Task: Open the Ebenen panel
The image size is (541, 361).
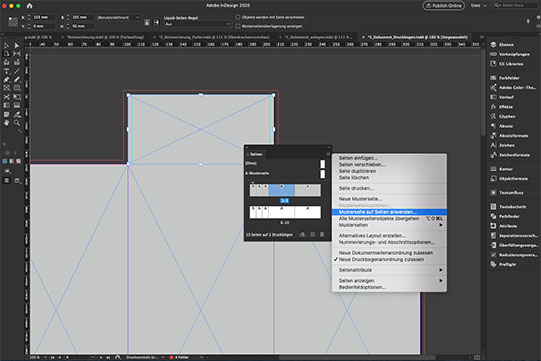Action: pyautogui.click(x=502, y=45)
